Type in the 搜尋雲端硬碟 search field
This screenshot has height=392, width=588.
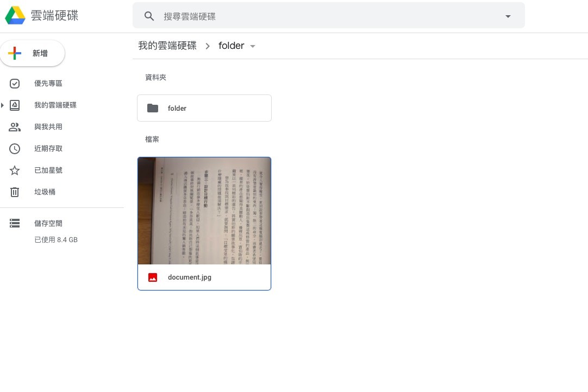click(326, 16)
